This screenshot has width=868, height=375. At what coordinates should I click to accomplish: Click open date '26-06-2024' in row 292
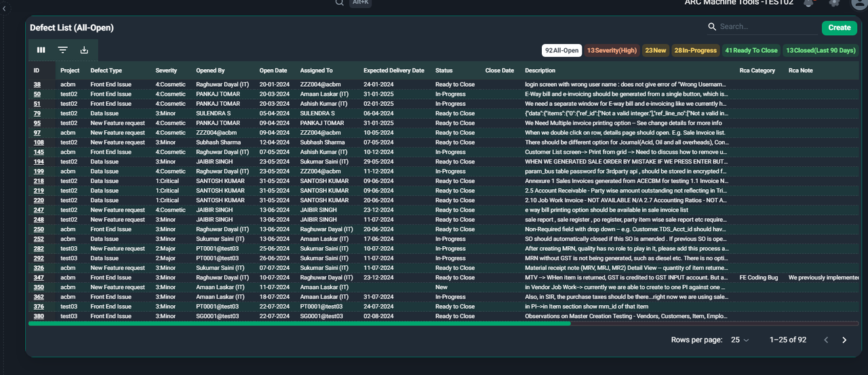pos(275,258)
